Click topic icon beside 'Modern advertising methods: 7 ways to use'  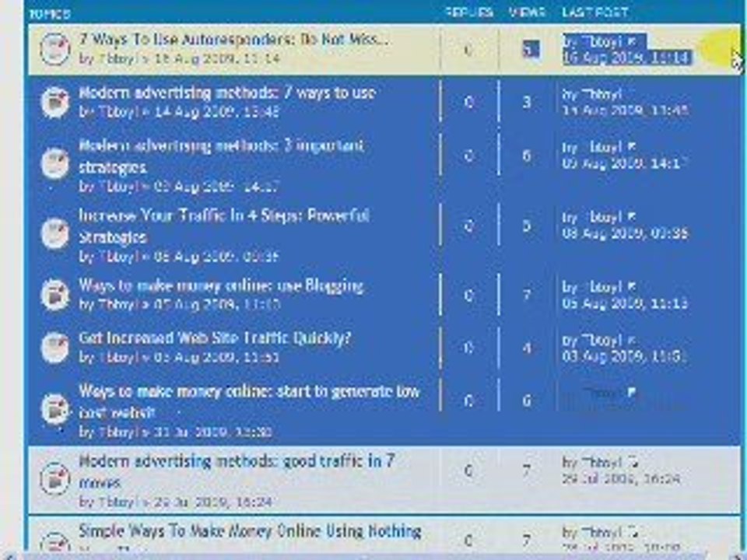(x=55, y=102)
